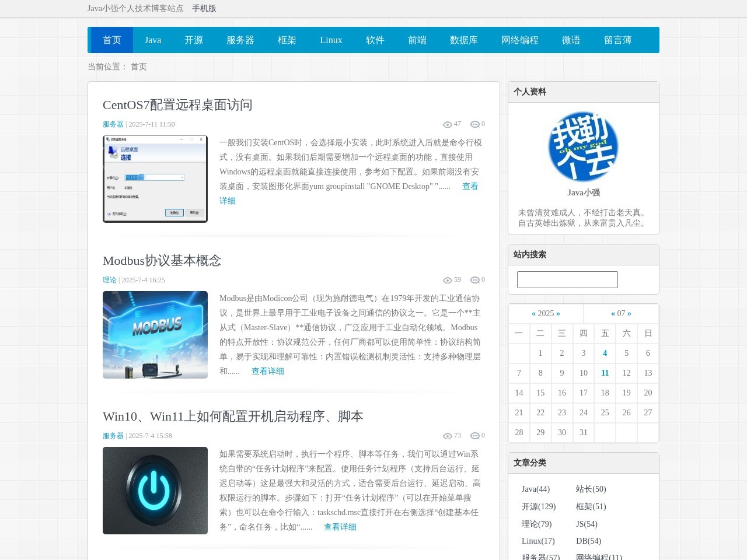
Task: Go to next year after 2025
Action: click(558, 314)
